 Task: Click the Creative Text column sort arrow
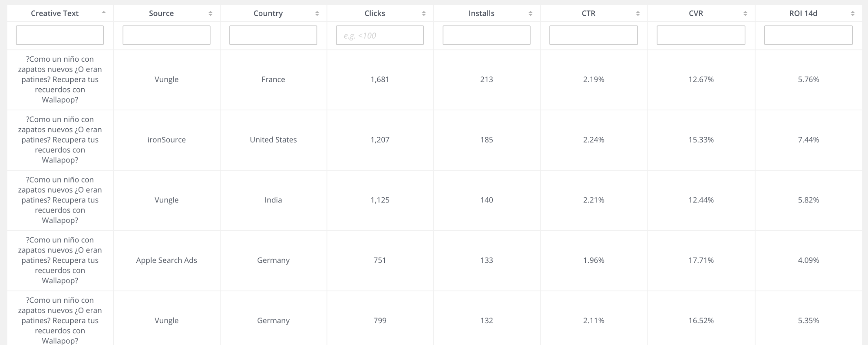(x=104, y=13)
